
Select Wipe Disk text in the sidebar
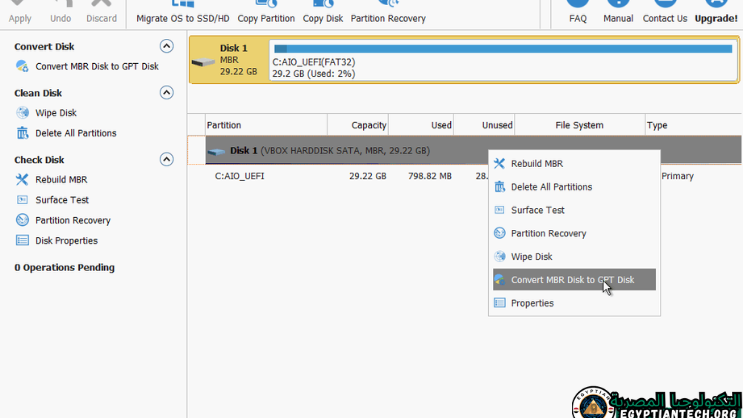point(56,113)
